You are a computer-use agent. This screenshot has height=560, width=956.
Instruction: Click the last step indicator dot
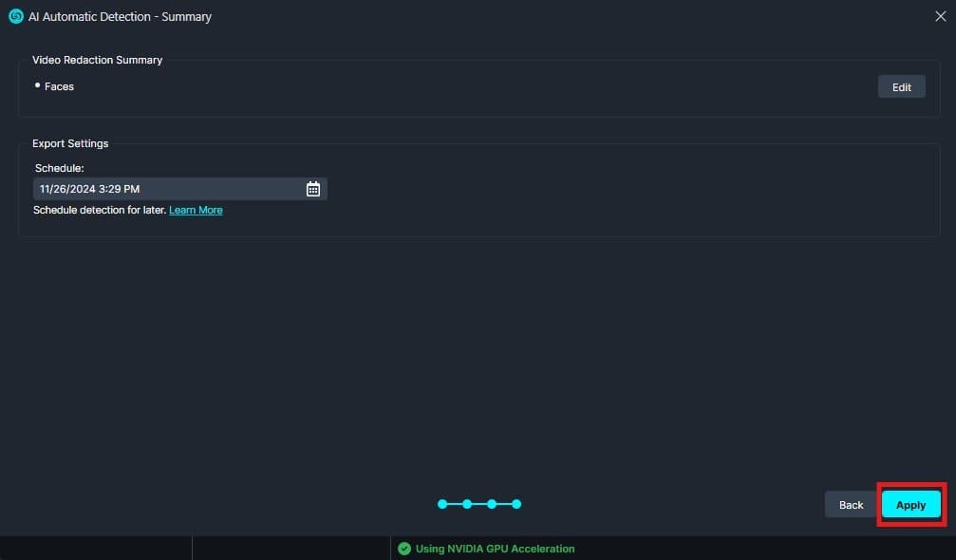tap(516, 504)
